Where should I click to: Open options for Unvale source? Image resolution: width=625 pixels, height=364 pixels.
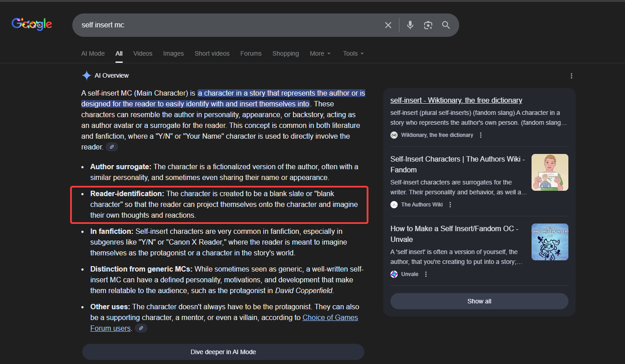[426, 274]
